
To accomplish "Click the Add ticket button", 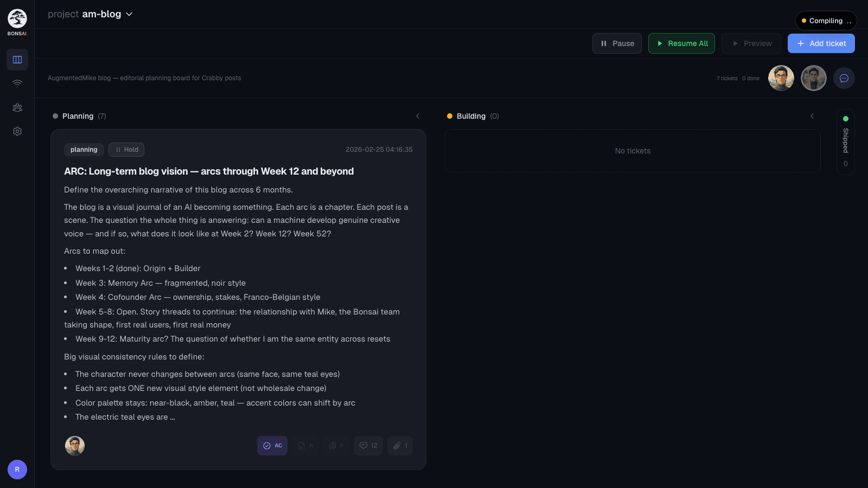I will [x=821, y=43].
